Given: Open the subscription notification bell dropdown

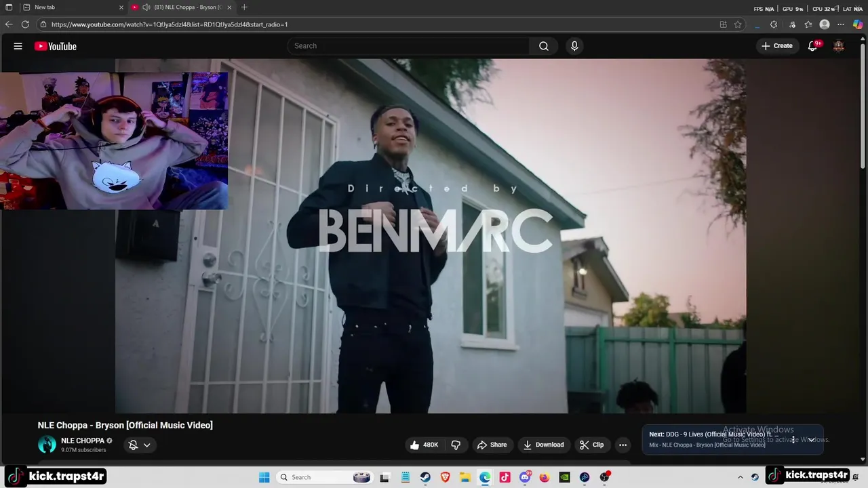Looking at the screenshot, I should click(140, 445).
